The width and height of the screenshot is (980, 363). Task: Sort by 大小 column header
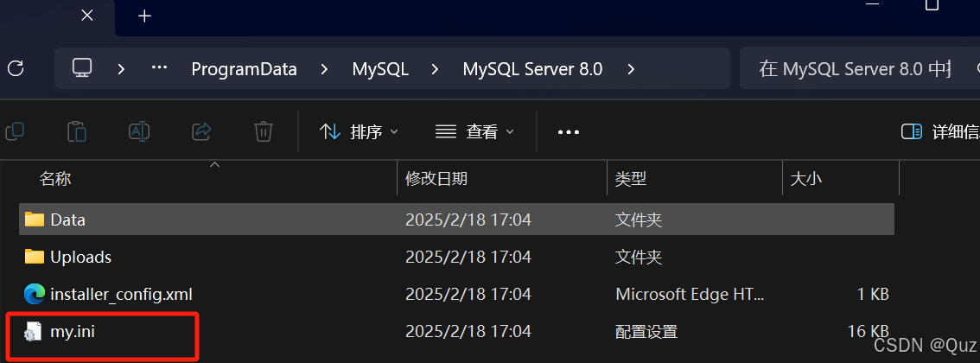click(x=805, y=179)
